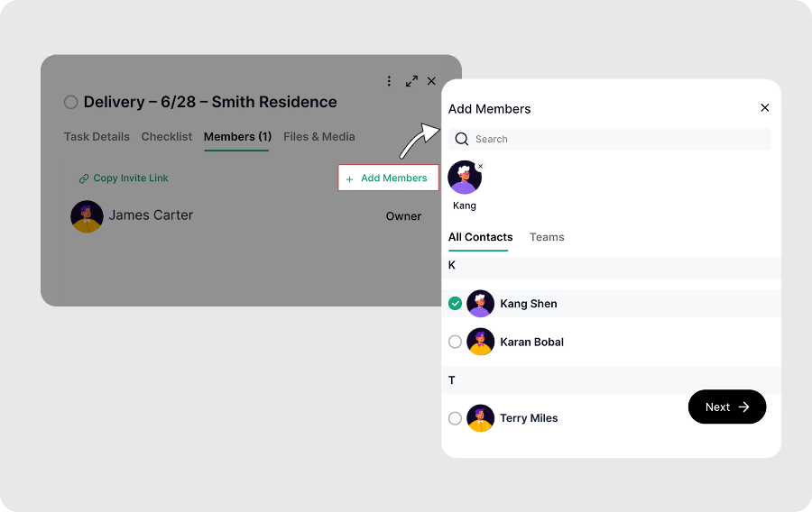Close the Delivery task panel
Image resolution: width=812 pixels, height=512 pixels.
click(x=431, y=81)
